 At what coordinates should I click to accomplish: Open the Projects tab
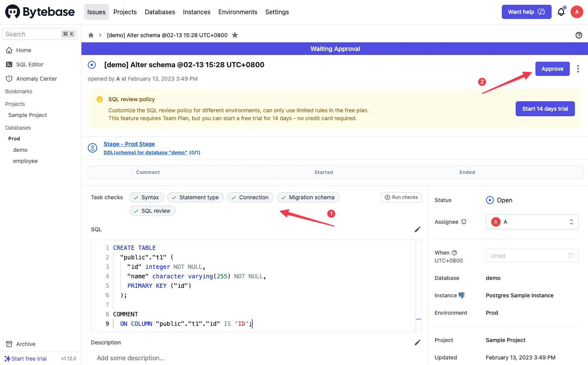(x=125, y=12)
